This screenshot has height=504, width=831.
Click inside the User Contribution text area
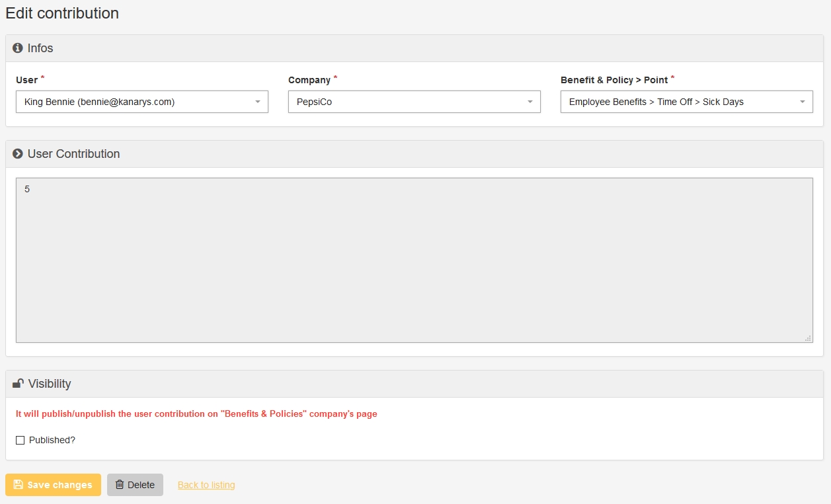tap(415, 260)
